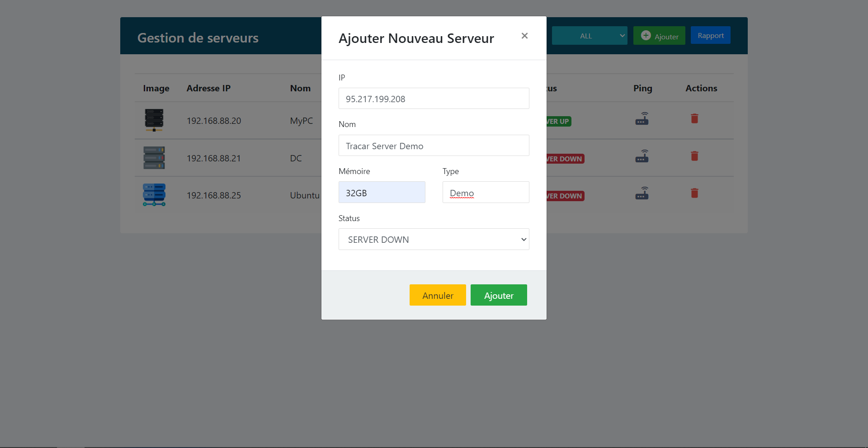The width and height of the screenshot is (868, 448).
Task: Click the blue Ubuntu server image thumbnail
Action: (x=154, y=195)
